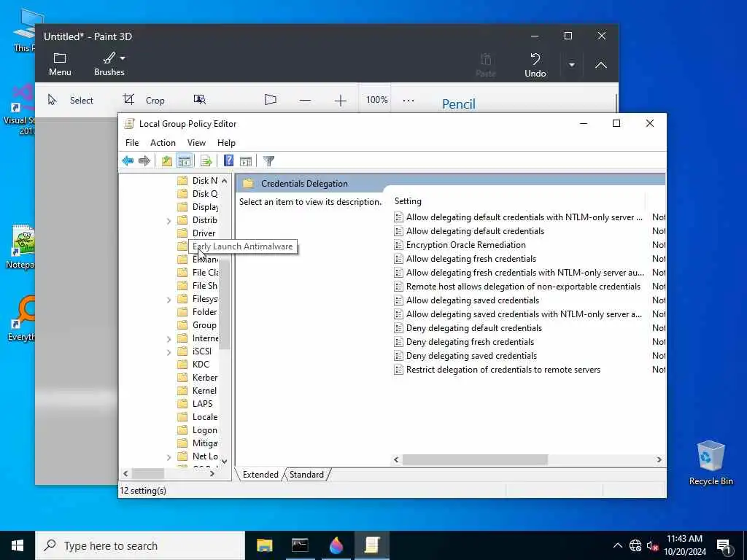The image size is (747, 560).
Task: Switch to the Extended tab
Action: pos(260,474)
